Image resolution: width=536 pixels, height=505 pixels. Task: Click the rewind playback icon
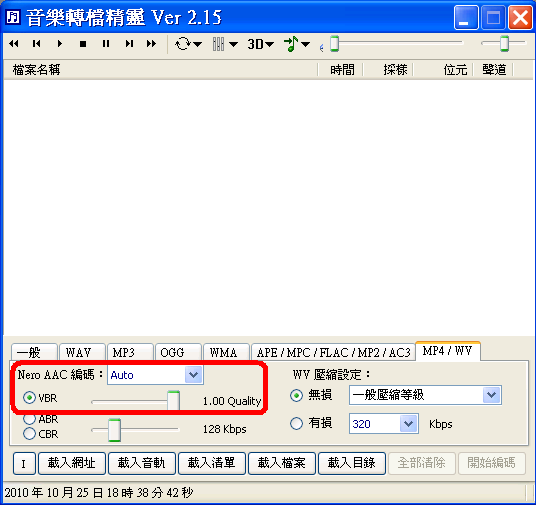click(x=14, y=44)
